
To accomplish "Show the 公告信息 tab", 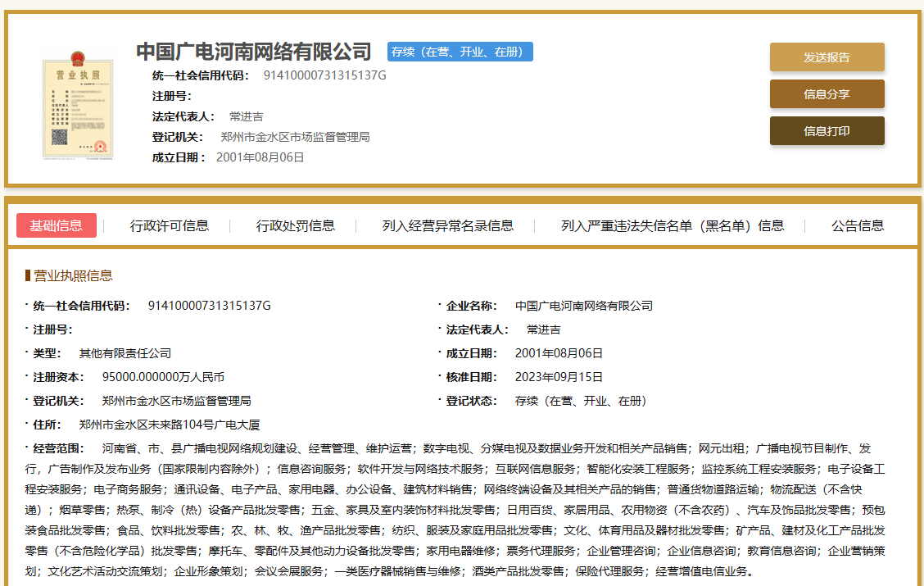I will pos(858,225).
